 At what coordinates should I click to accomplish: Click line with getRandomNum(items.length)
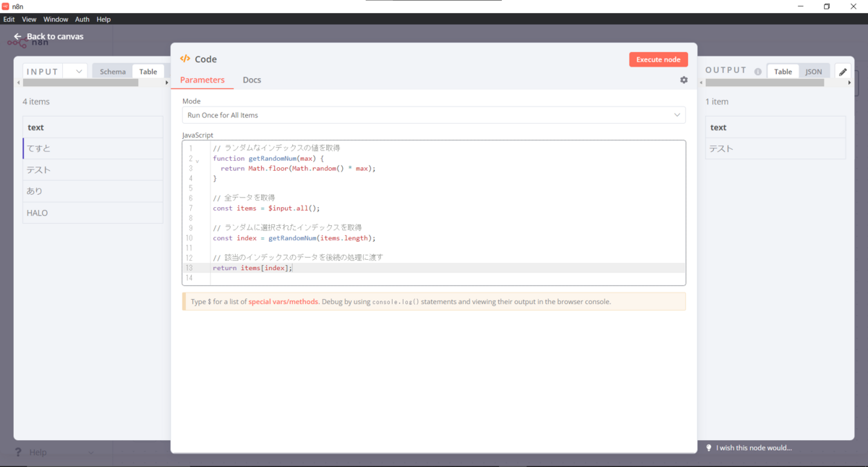click(294, 238)
